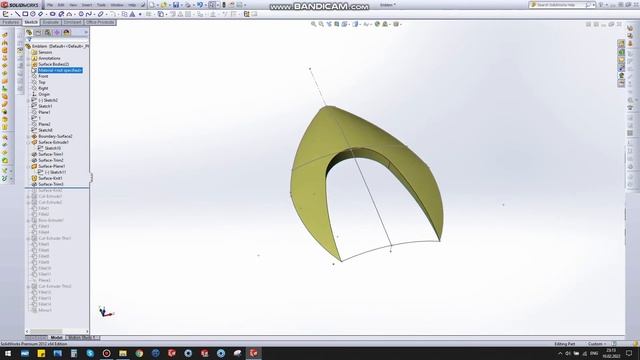Open the DimXpertManager tab icon
The image size is (640, 360).
57,33
